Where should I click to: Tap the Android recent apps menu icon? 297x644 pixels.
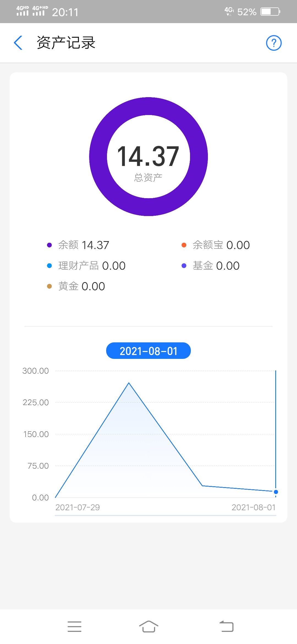pyautogui.click(x=75, y=626)
